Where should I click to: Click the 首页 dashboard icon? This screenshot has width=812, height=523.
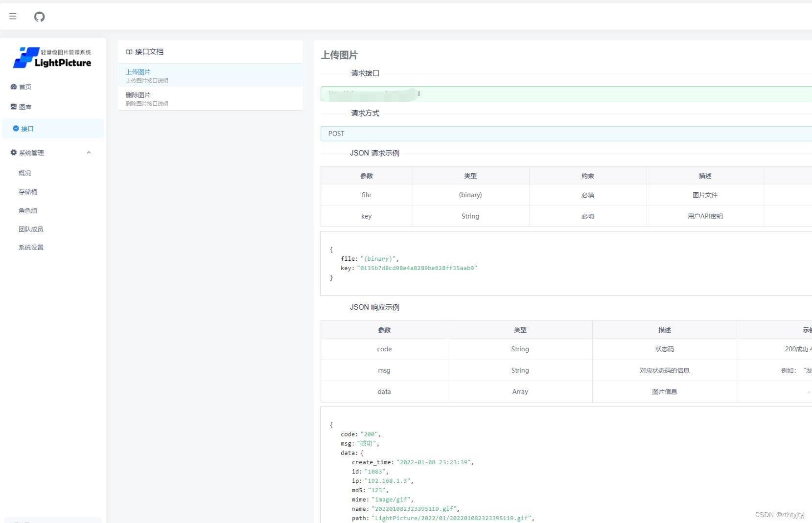click(14, 87)
